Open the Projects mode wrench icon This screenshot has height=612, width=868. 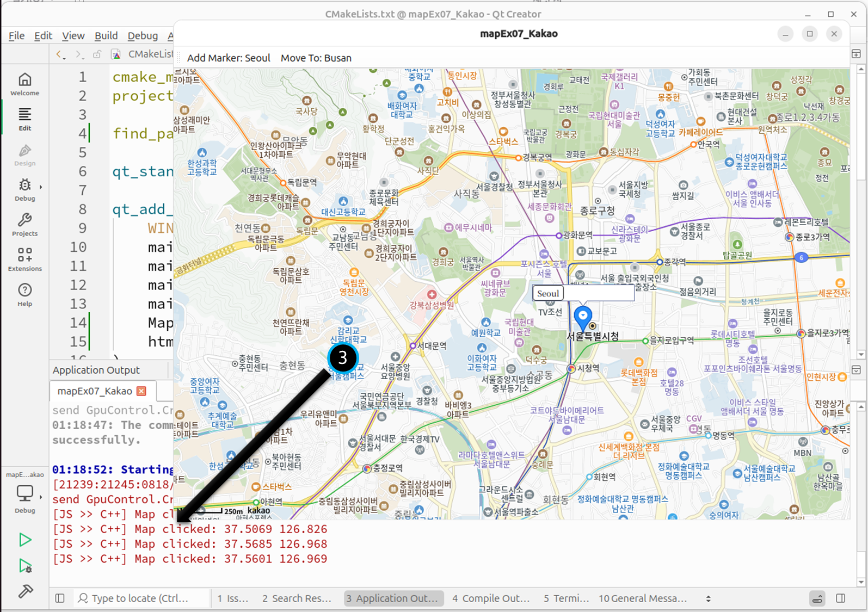(x=25, y=225)
